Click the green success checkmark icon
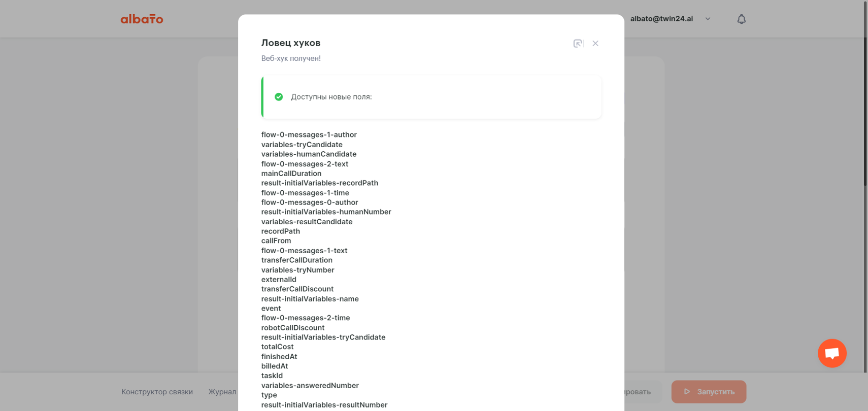The image size is (868, 411). pos(279,97)
